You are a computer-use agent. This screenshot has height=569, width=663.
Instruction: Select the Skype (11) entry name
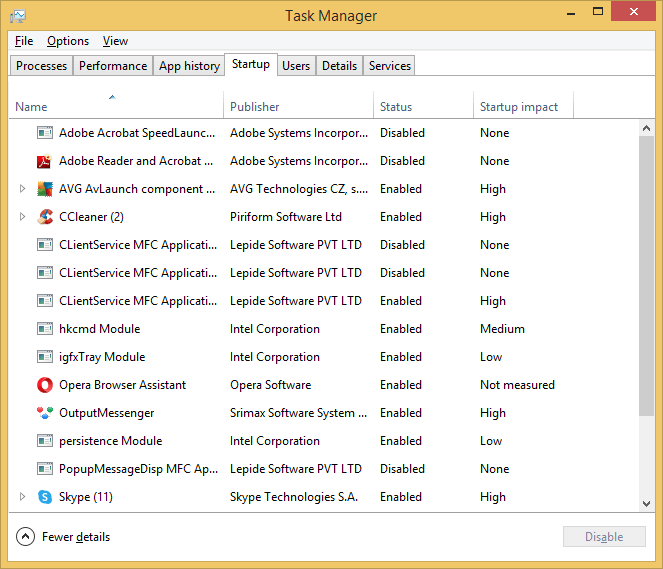tap(86, 497)
